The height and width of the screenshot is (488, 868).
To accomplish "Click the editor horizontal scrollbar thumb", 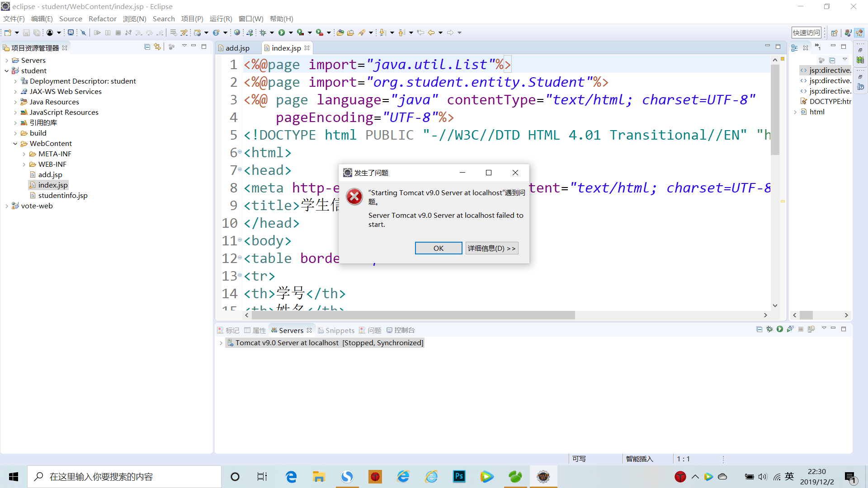I will click(413, 315).
